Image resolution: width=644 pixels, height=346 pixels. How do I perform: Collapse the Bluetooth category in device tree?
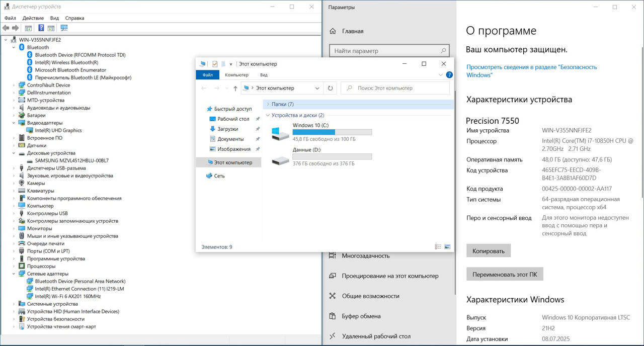click(x=14, y=47)
